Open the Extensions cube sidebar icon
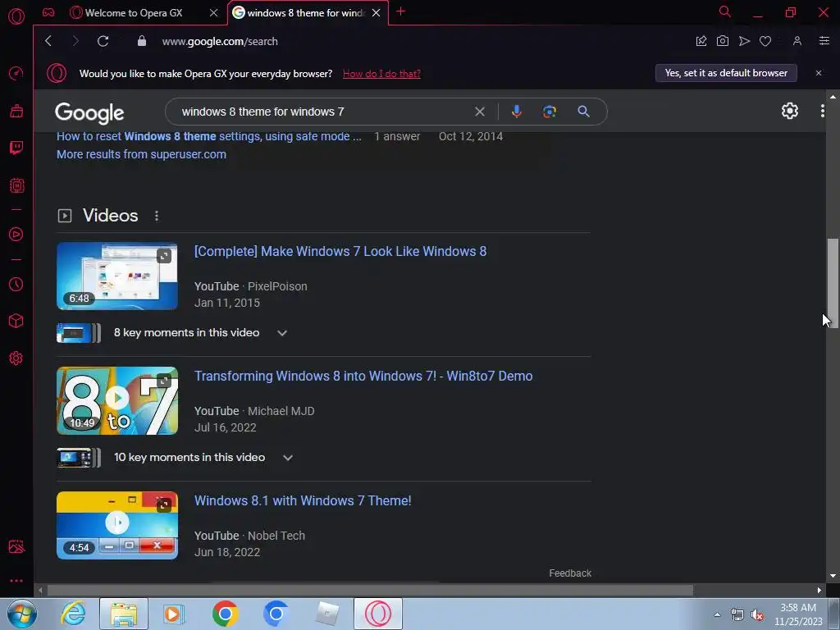 [16, 321]
